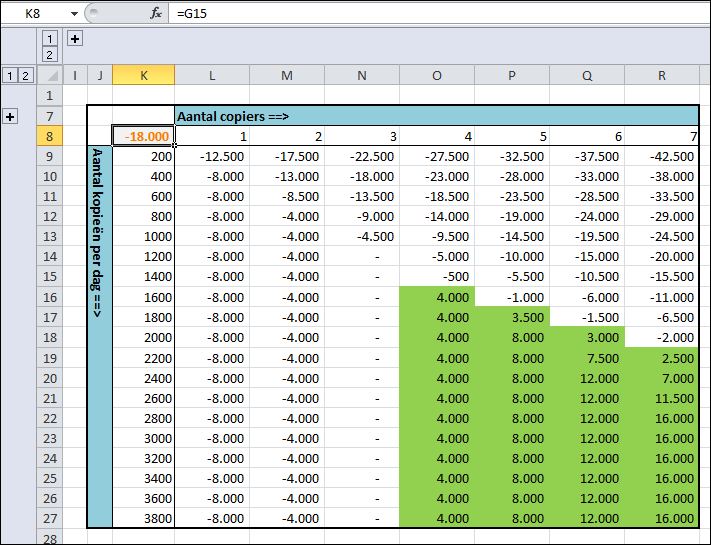This screenshot has height=545, width=711.
Task: Expand the column group plus button
Action: click(75, 39)
